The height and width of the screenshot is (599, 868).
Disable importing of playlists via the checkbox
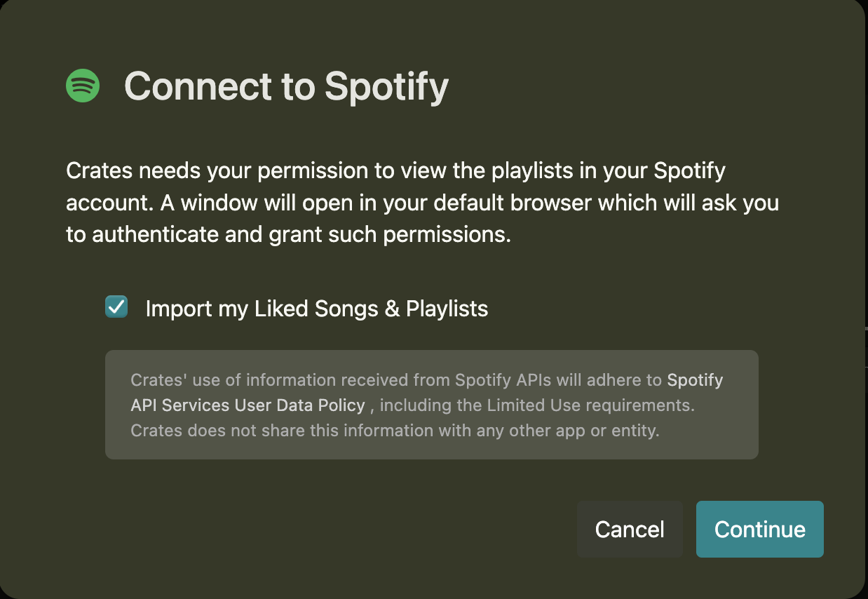pos(116,307)
